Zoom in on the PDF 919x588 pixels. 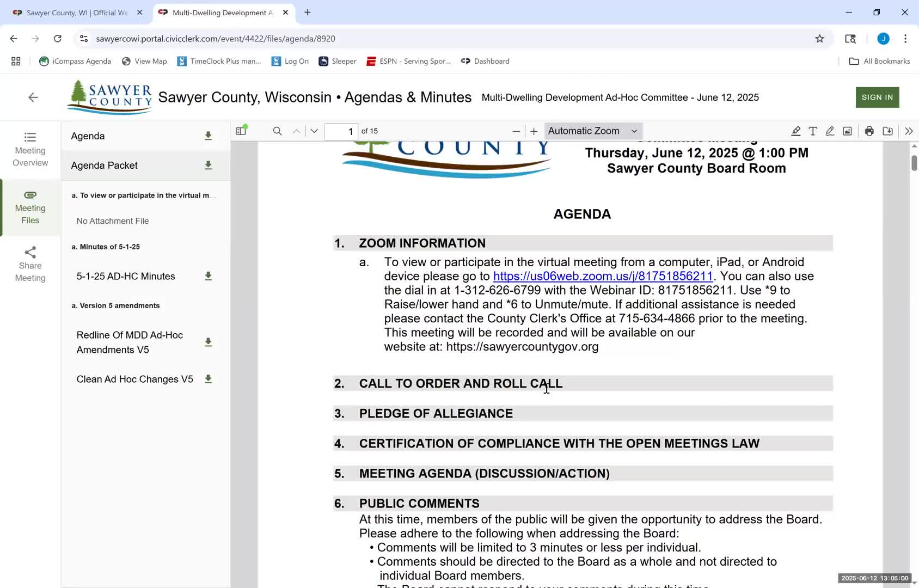click(534, 131)
